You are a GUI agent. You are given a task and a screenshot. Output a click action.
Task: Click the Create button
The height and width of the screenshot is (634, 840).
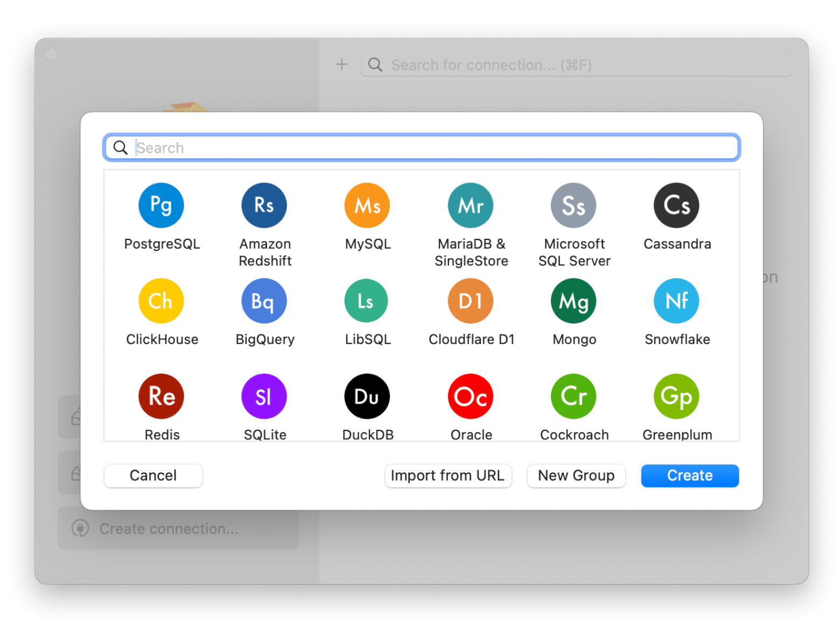[690, 476]
